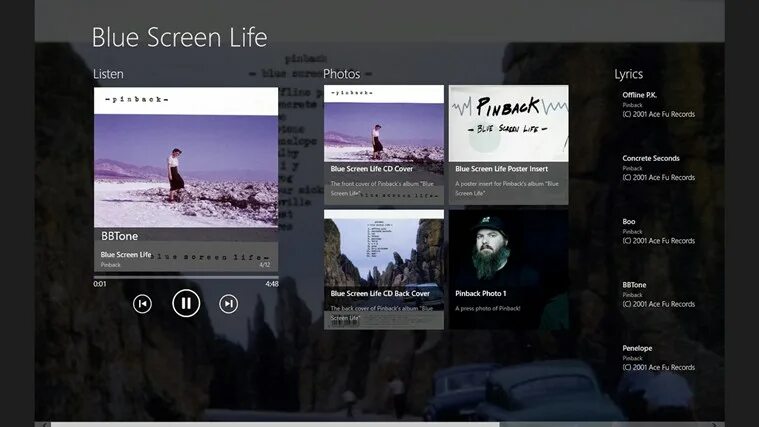Open Concrete Seconds lyrics

click(x=658, y=168)
